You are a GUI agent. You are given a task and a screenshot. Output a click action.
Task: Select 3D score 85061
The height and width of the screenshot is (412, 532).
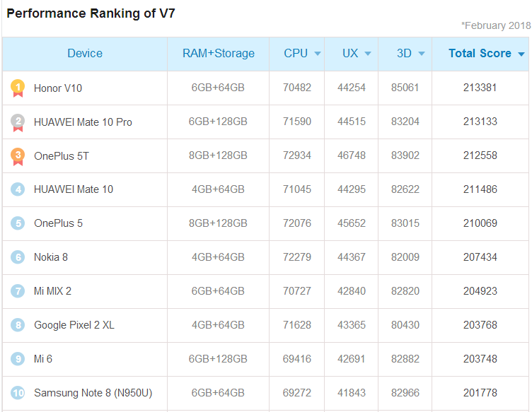pyautogui.click(x=405, y=88)
